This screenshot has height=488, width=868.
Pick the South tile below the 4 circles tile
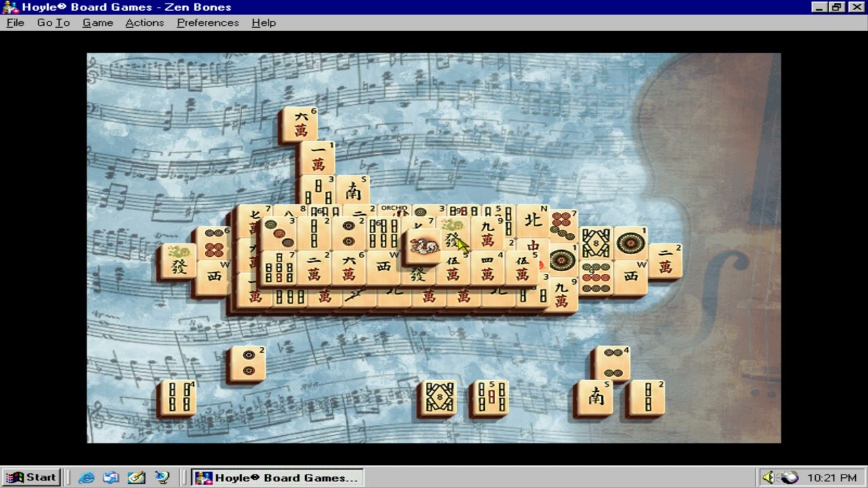click(595, 398)
